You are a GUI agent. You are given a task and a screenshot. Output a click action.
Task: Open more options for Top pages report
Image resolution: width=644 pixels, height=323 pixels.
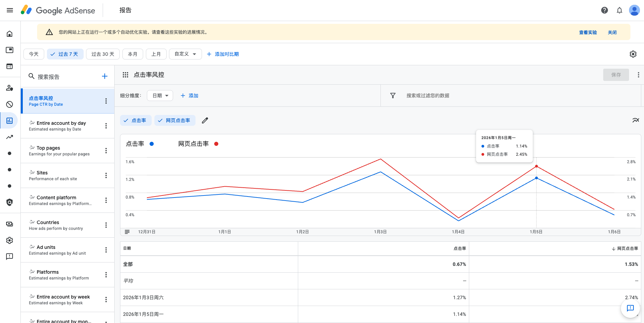(106, 151)
